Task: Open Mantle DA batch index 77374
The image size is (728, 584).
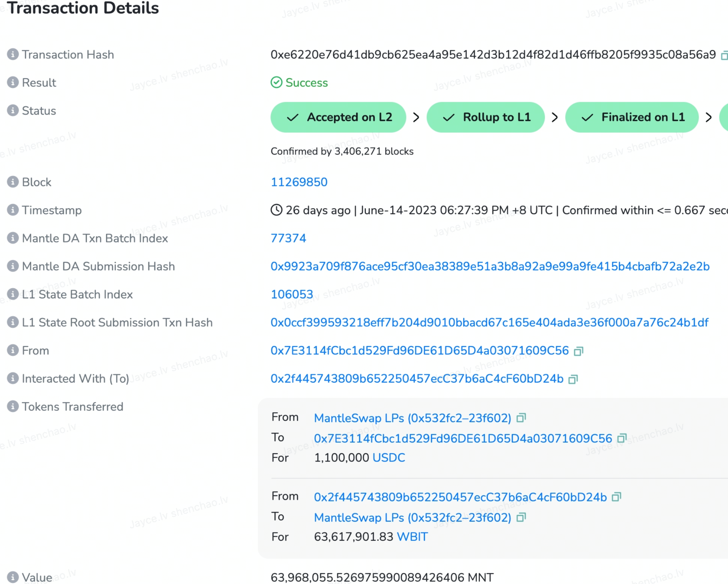Action: 289,238
